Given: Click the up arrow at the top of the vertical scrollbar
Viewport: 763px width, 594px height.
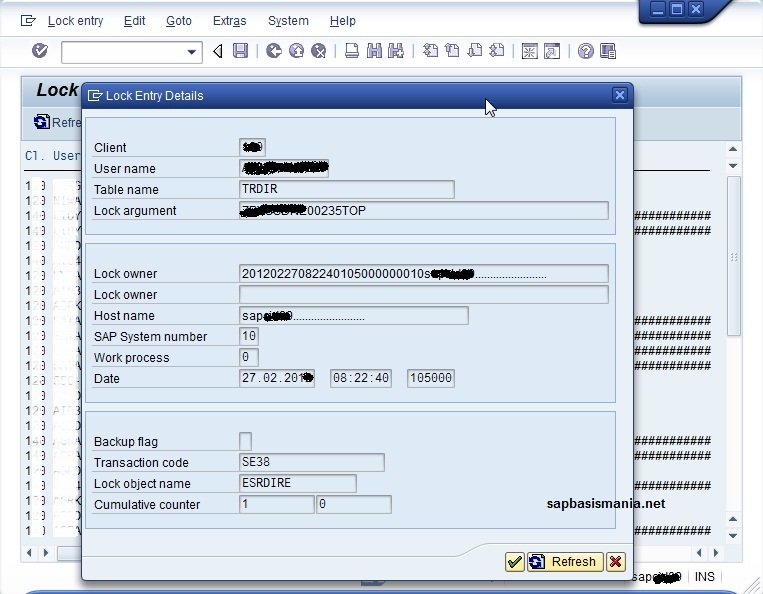Looking at the screenshot, I should (733, 149).
